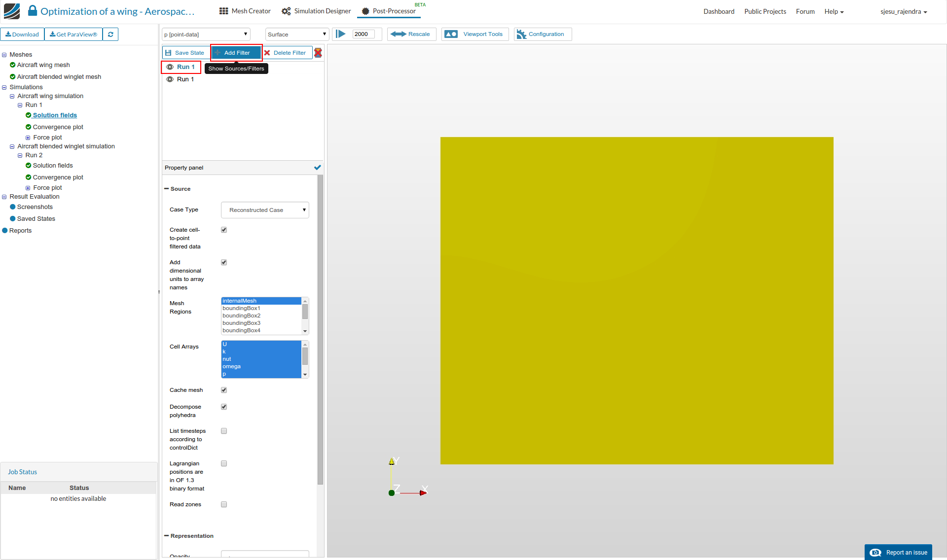947x560 pixels.
Task: Click the refresh icon button beside Get ParaView
Action: point(110,35)
